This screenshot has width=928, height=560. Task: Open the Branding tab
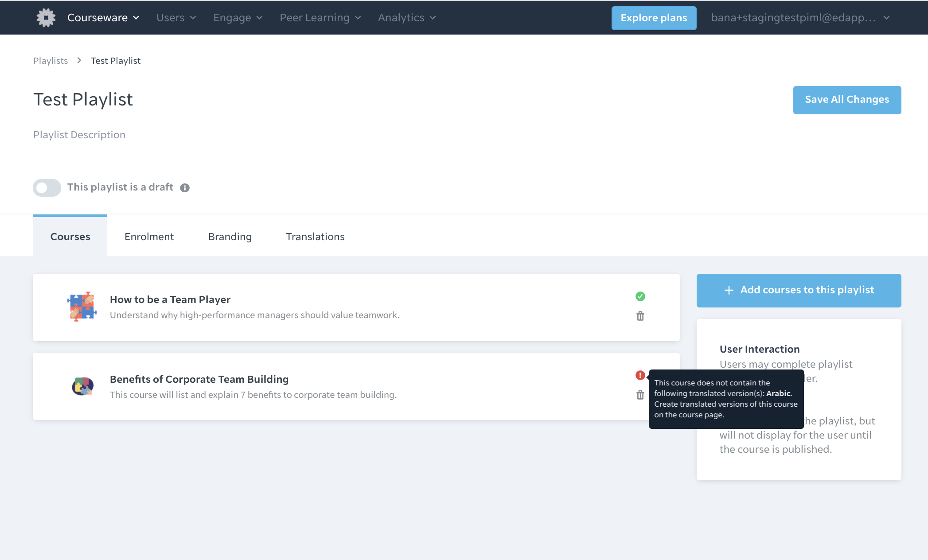230,237
